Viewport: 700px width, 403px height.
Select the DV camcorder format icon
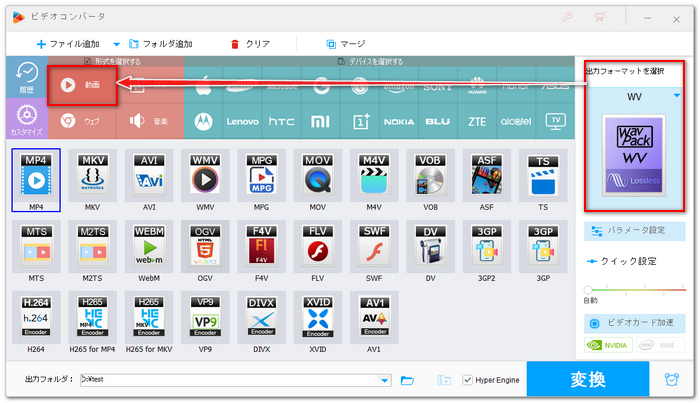click(x=430, y=248)
